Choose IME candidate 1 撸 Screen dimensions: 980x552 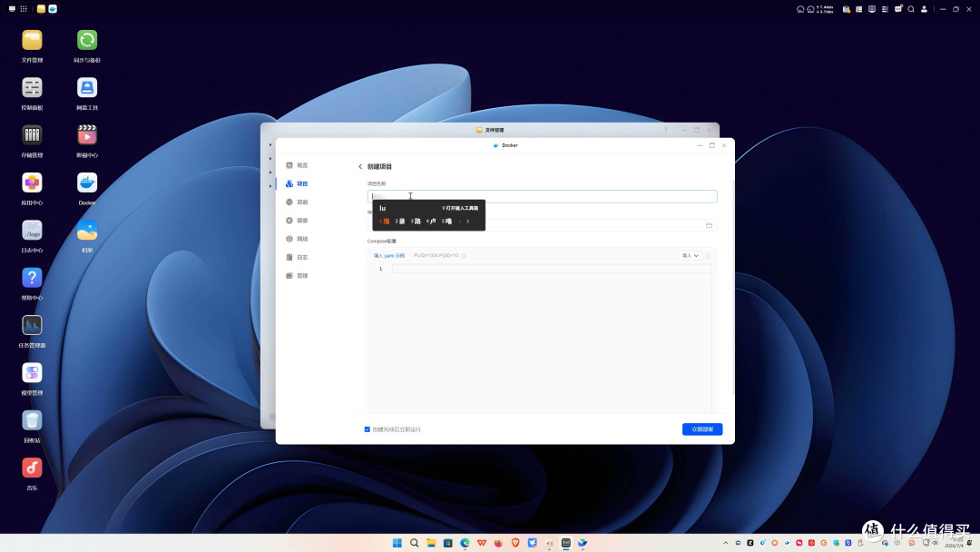tap(385, 222)
